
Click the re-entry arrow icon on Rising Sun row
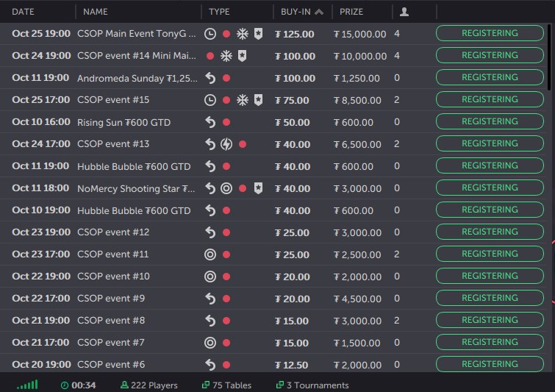click(x=210, y=122)
